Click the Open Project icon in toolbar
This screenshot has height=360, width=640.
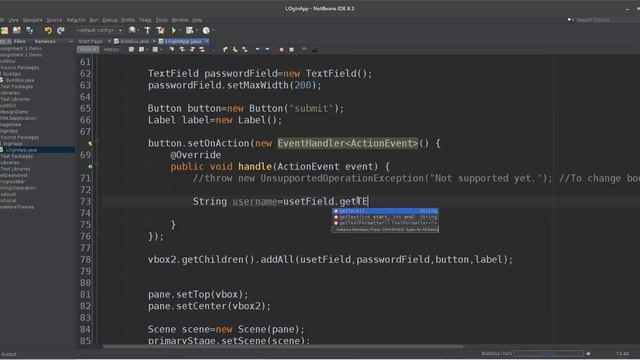[x=17, y=30]
